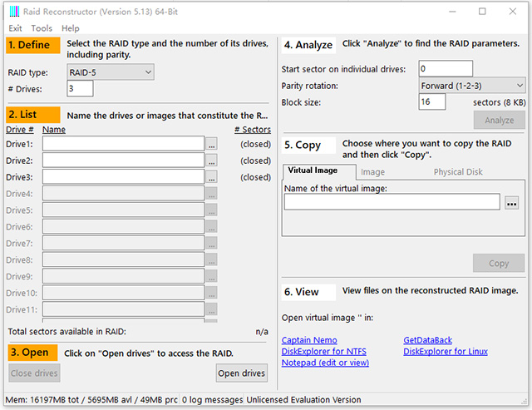This screenshot has height=410, width=532.
Task: Open Captain Nemo link
Action: pos(309,340)
